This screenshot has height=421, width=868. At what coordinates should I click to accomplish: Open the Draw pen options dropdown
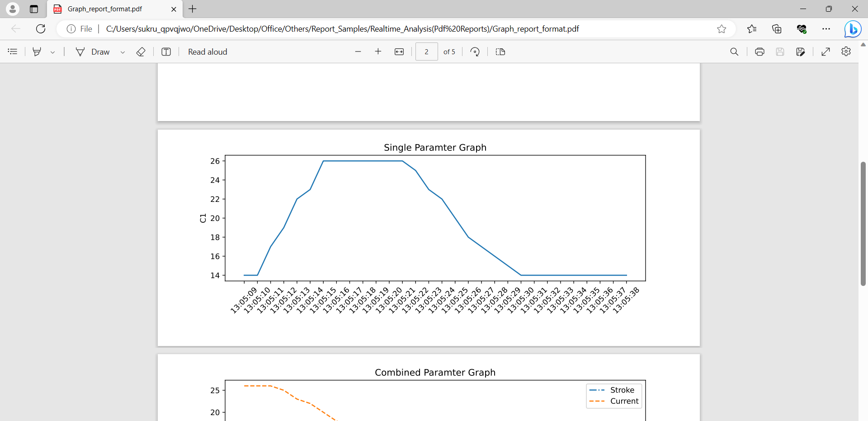(123, 51)
